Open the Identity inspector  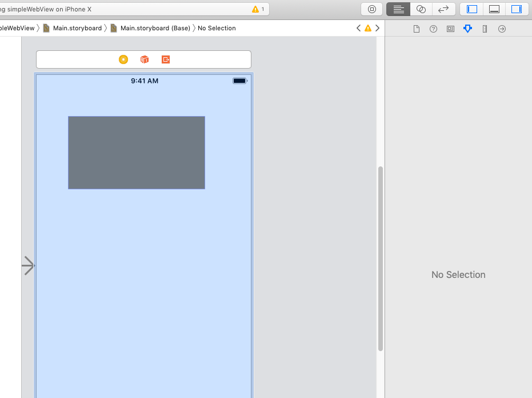(450, 29)
